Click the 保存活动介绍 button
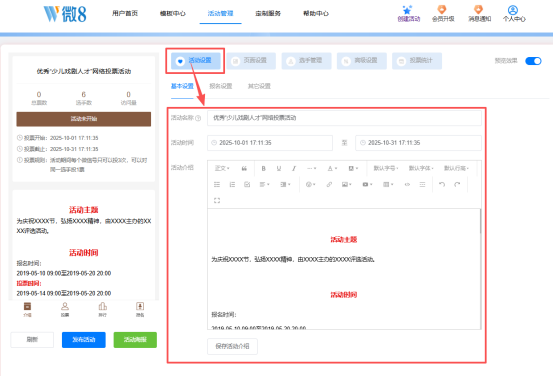The height and width of the screenshot is (377, 554). 232,346
